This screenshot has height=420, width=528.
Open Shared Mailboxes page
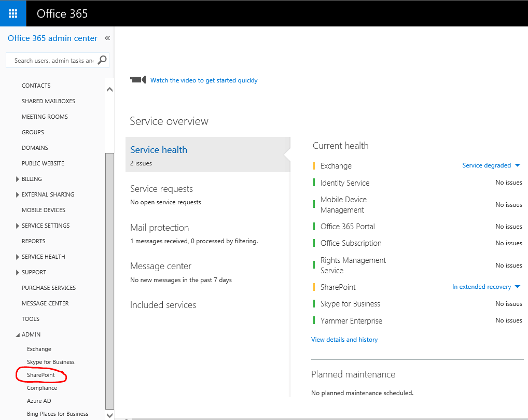tap(48, 101)
